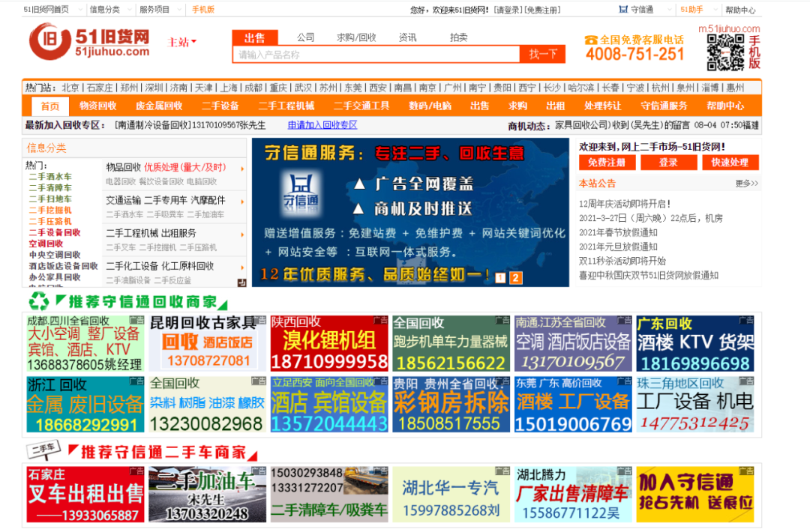Image resolution: width=810 pixels, height=532 pixels.
Task: Open notice 12周年庆活动即将开启
Action: (625, 204)
